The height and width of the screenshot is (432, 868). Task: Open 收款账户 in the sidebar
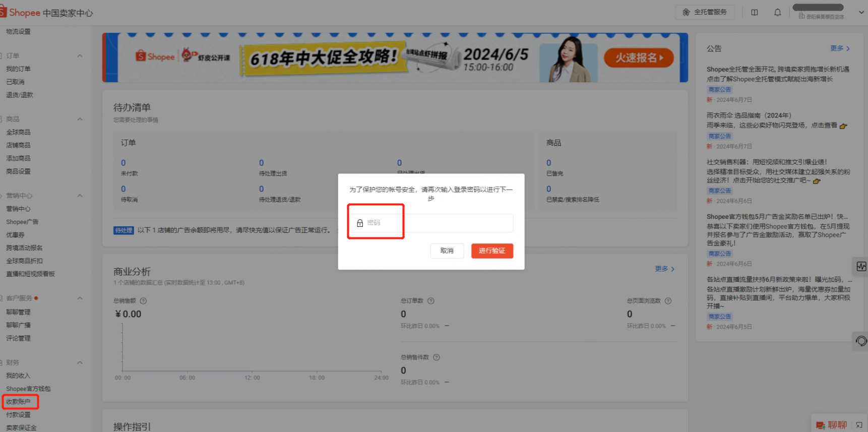[18, 402]
